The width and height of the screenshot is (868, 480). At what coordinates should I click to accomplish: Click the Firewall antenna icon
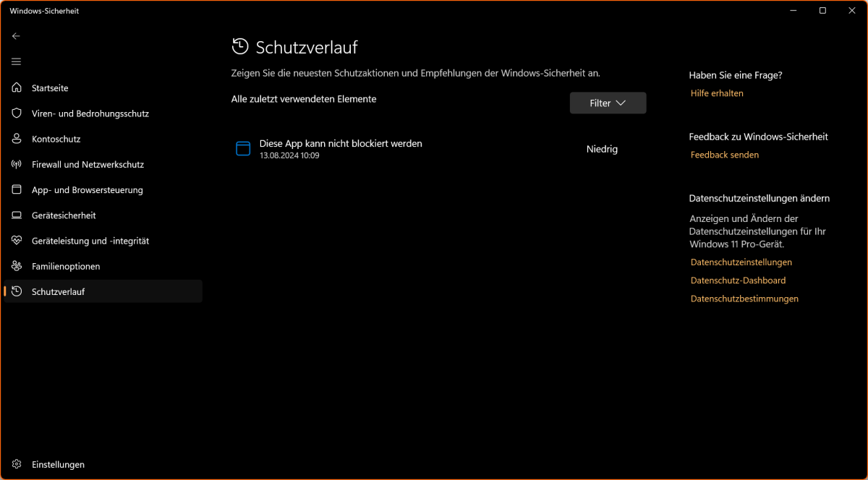coord(17,164)
